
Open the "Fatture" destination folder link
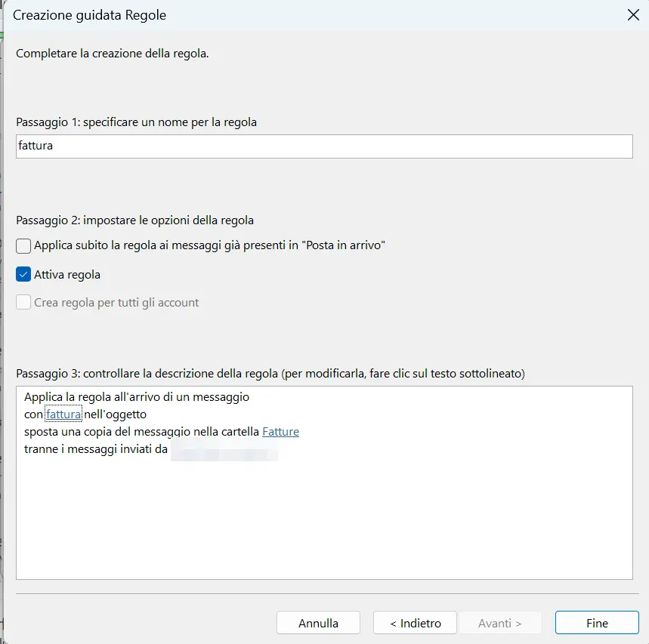[280, 431]
